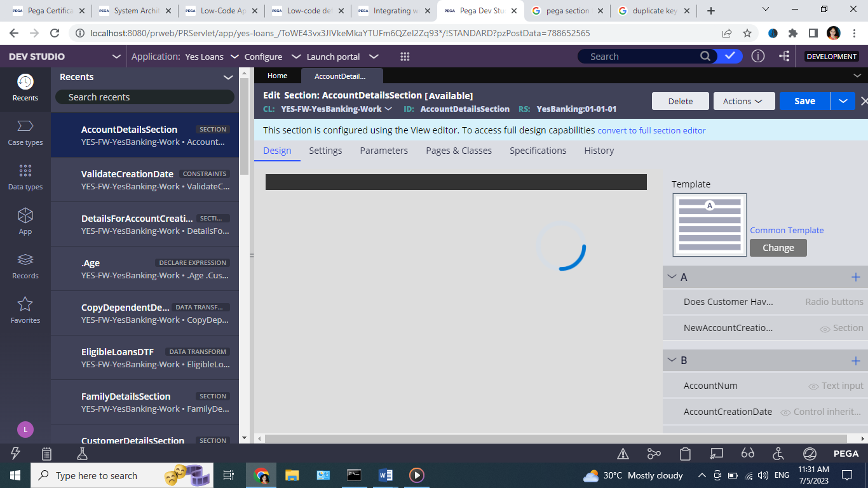Collapse the Recents panel chevron

(228, 77)
